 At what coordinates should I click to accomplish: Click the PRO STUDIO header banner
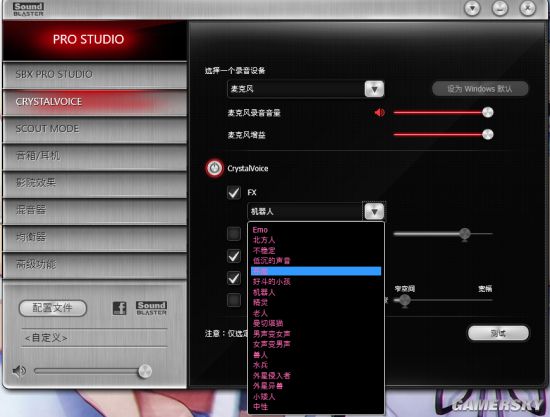95,40
